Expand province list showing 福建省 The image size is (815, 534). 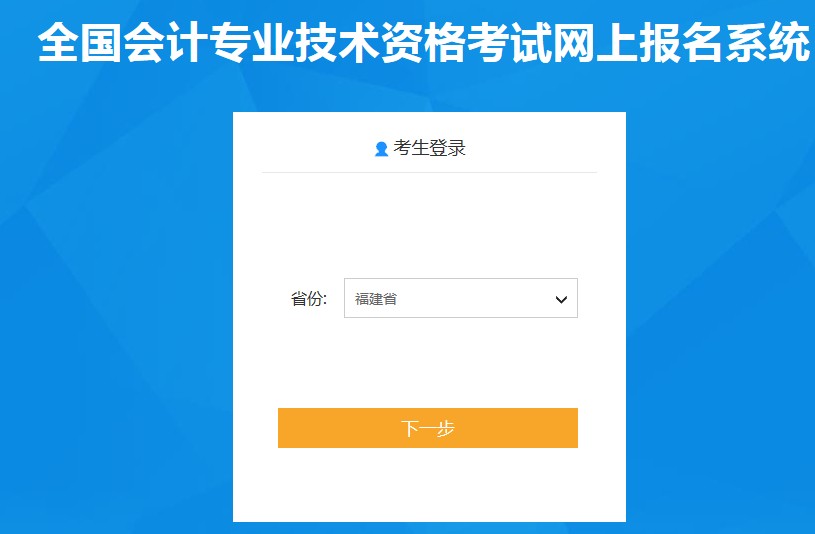[461, 298]
